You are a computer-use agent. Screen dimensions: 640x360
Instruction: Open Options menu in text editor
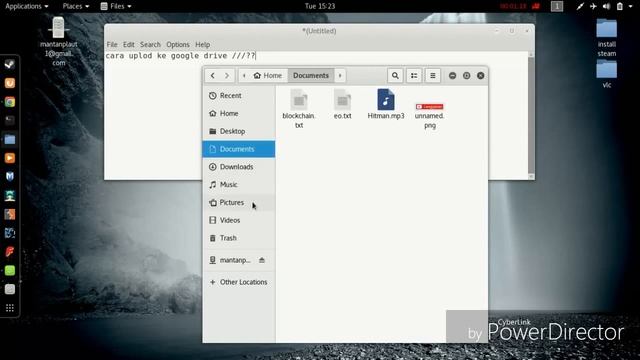pyautogui.click(x=178, y=44)
